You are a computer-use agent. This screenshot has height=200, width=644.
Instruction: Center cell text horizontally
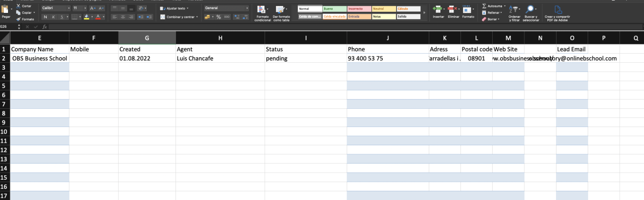123,17
